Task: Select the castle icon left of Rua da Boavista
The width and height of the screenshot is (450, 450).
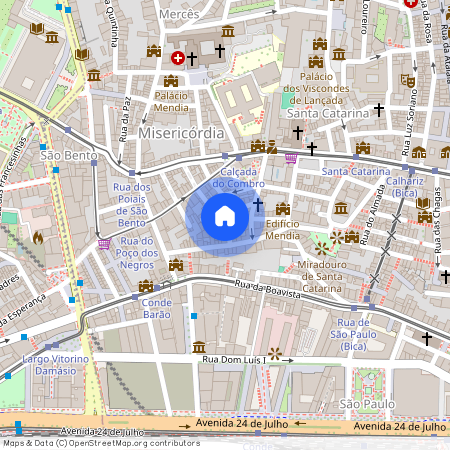Action: (176, 265)
